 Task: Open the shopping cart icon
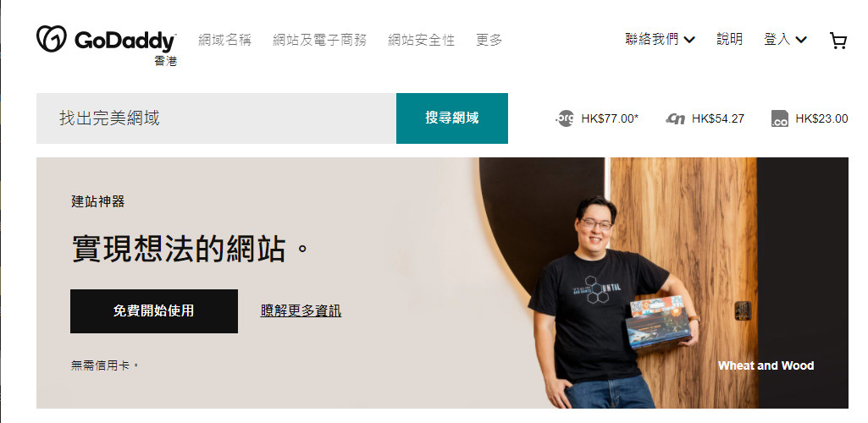click(838, 41)
